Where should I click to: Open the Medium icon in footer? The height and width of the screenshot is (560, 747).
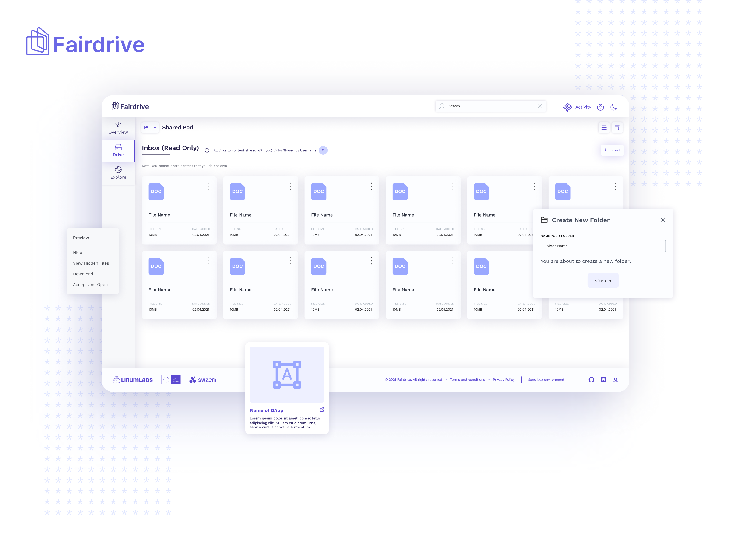pos(615,380)
